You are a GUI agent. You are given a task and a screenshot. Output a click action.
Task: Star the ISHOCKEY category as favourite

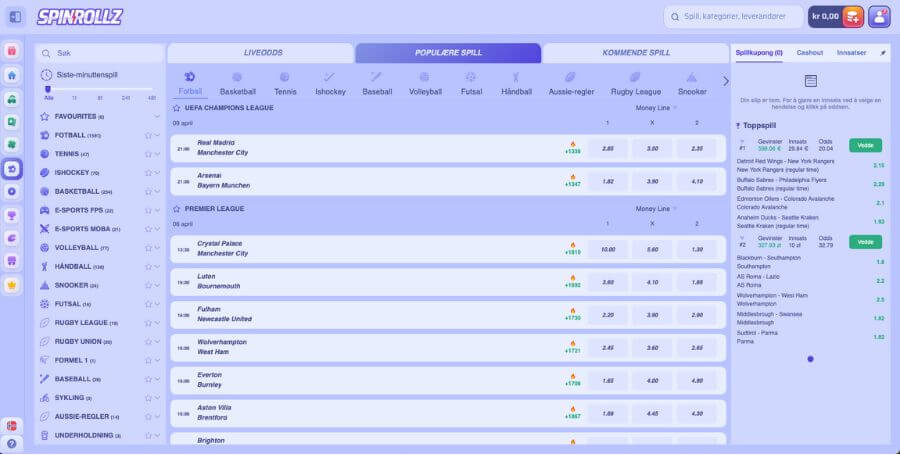(x=148, y=173)
